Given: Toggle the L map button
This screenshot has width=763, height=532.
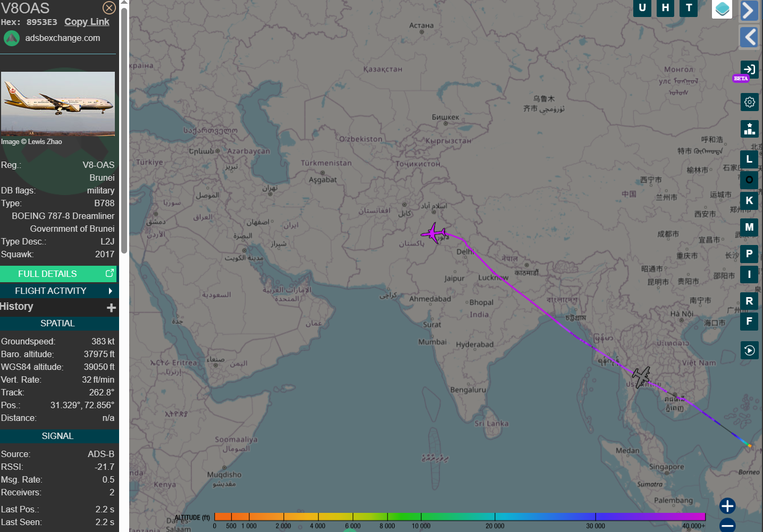Looking at the screenshot, I should pyautogui.click(x=749, y=159).
